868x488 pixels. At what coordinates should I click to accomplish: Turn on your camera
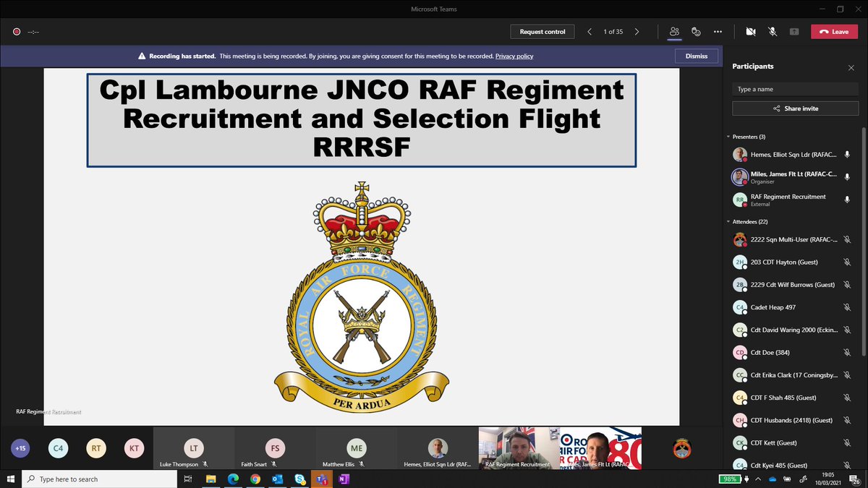pyautogui.click(x=750, y=32)
